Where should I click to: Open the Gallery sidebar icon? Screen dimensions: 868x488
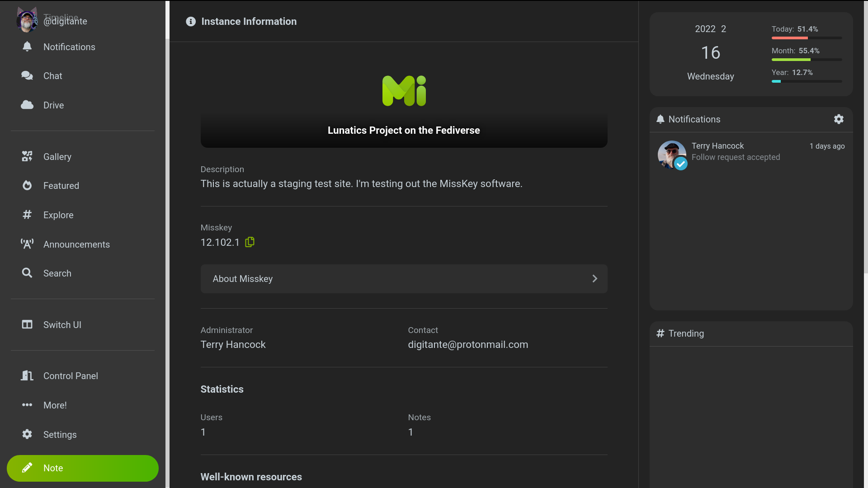coord(27,157)
